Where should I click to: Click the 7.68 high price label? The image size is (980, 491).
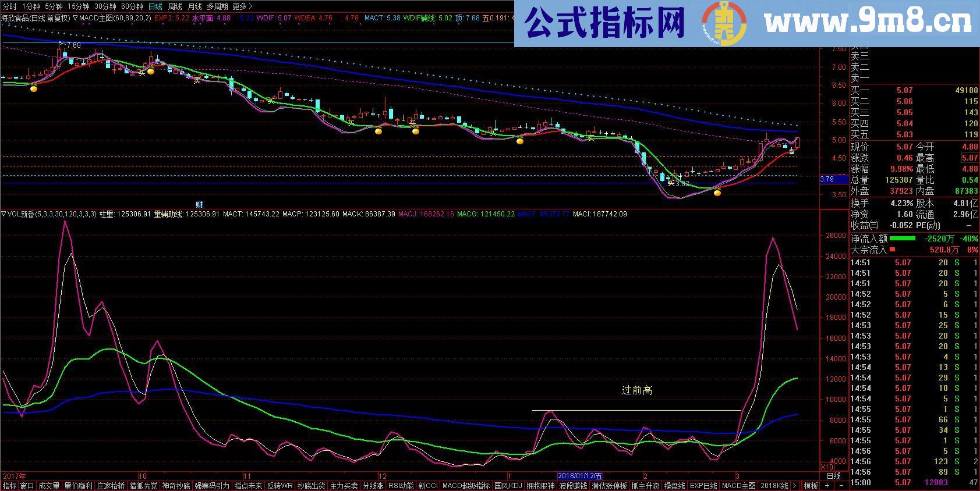click(x=73, y=45)
